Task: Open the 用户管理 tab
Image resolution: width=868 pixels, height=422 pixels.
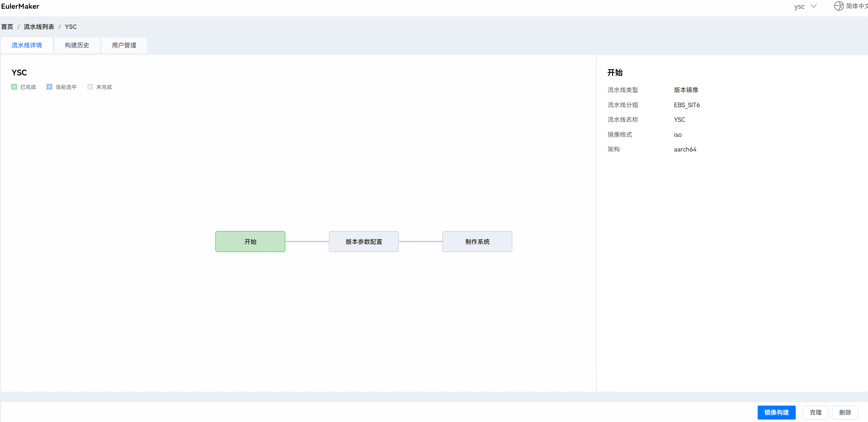Action: point(124,45)
